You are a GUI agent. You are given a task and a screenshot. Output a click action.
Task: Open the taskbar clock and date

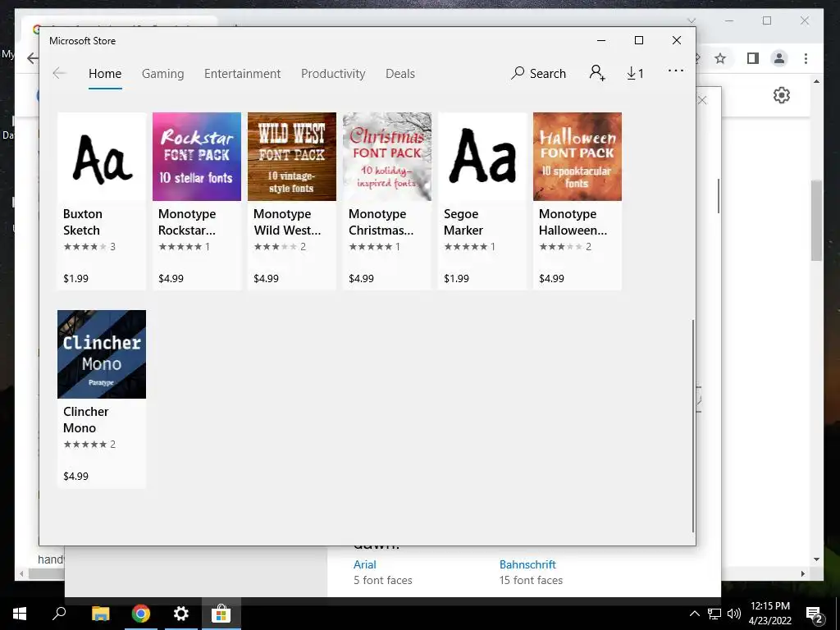[x=769, y=614]
